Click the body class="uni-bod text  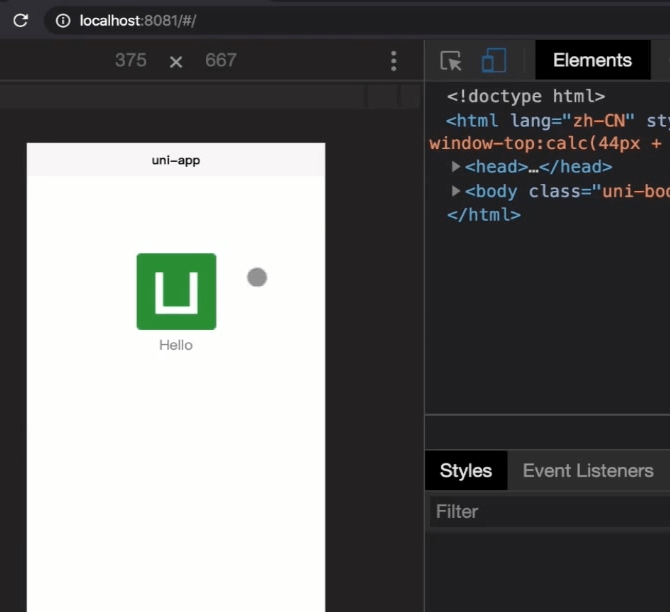567,191
